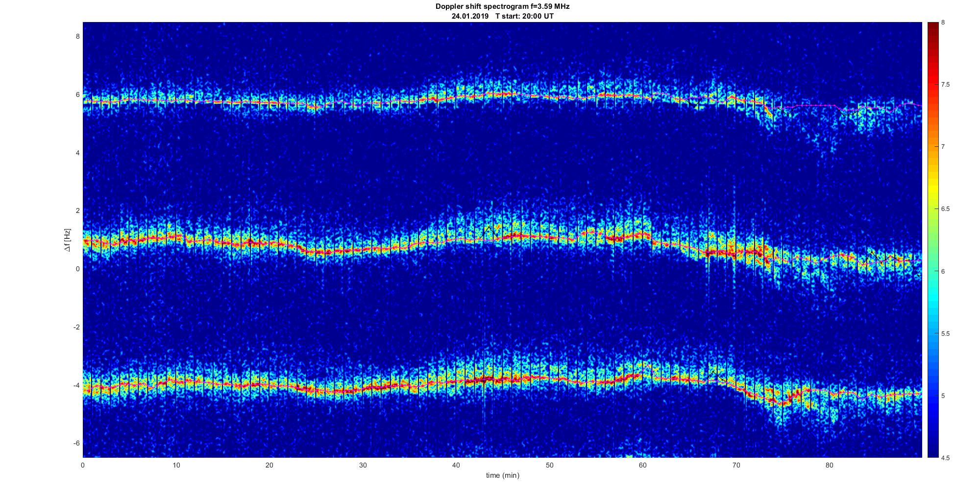Viewport: 980px width, 491px height.
Task: Click the y-axis tick label '-2'
Action: click(76, 327)
